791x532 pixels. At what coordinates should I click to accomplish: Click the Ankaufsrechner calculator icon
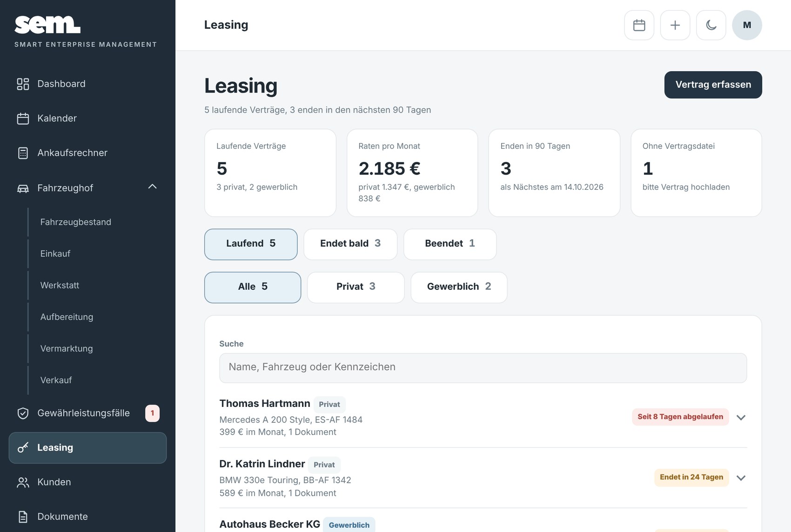23,153
